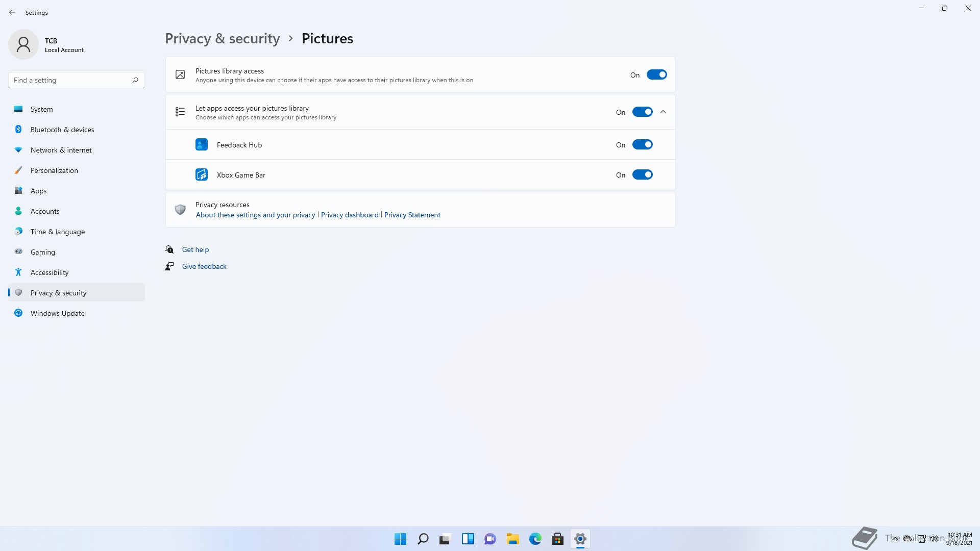
Task: Disable Feedback Hub pictures access
Action: click(642, 144)
